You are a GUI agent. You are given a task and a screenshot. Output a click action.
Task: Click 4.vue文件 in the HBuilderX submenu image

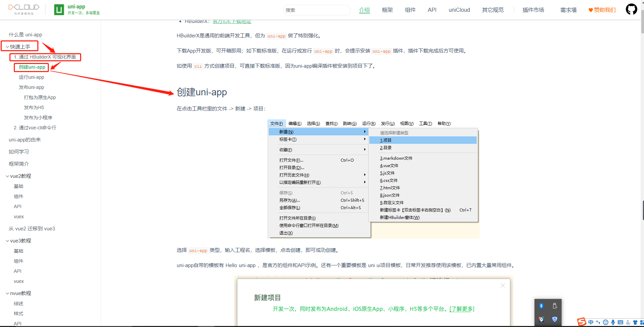(x=389, y=166)
